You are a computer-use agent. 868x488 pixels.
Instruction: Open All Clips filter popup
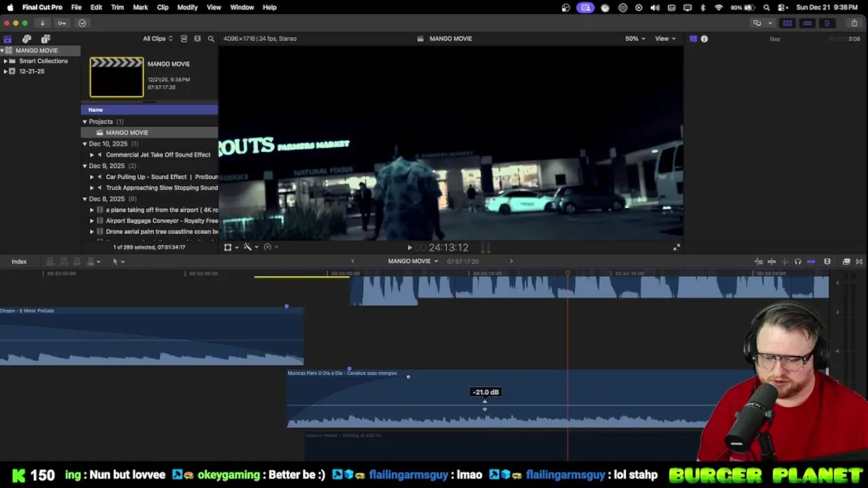[x=157, y=39]
